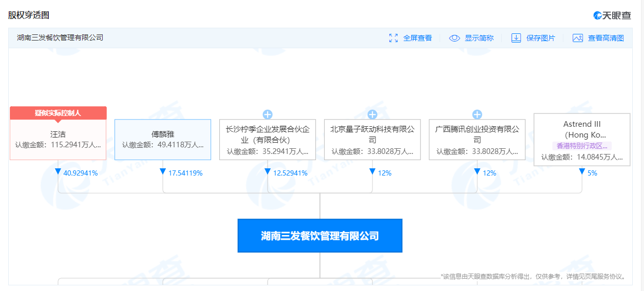Viewport: 644px width, 291px height.
Task: Click the 5% share arrow under Astrend III
Action: [x=582, y=172]
